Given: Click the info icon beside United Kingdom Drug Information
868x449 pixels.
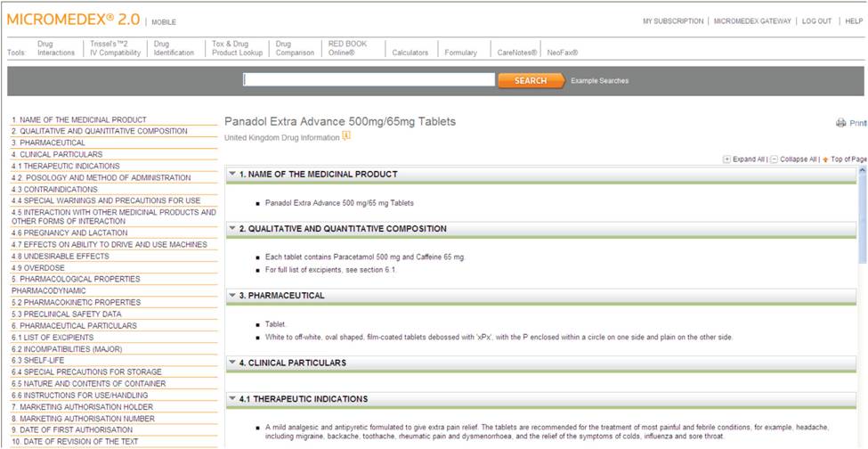Looking at the screenshot, I should coord(346,136).
